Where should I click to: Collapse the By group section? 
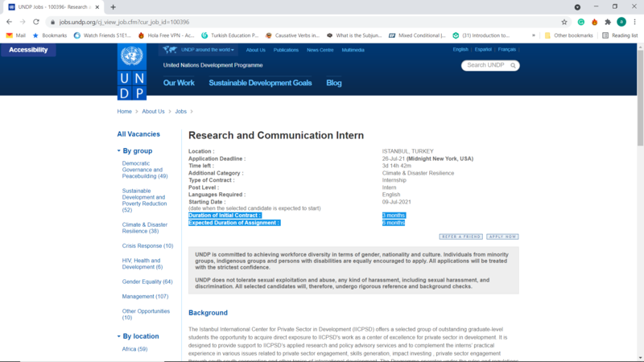coord(134,151)
